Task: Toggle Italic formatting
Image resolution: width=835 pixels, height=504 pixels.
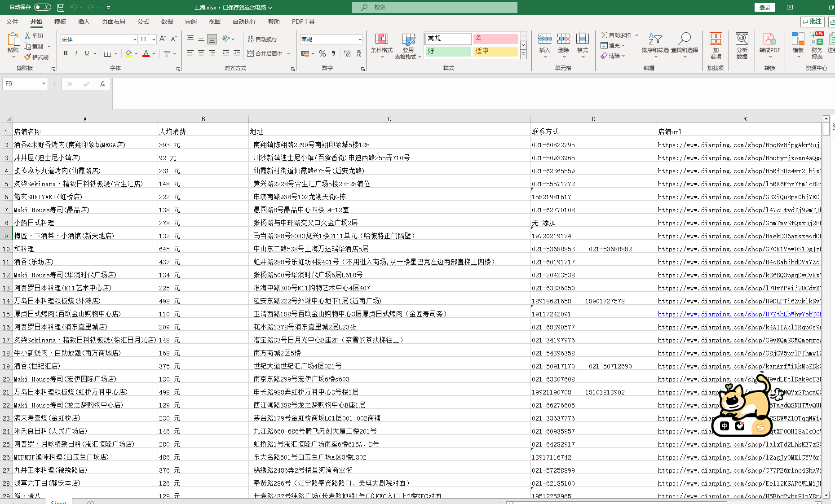Action: pos(76,53)
